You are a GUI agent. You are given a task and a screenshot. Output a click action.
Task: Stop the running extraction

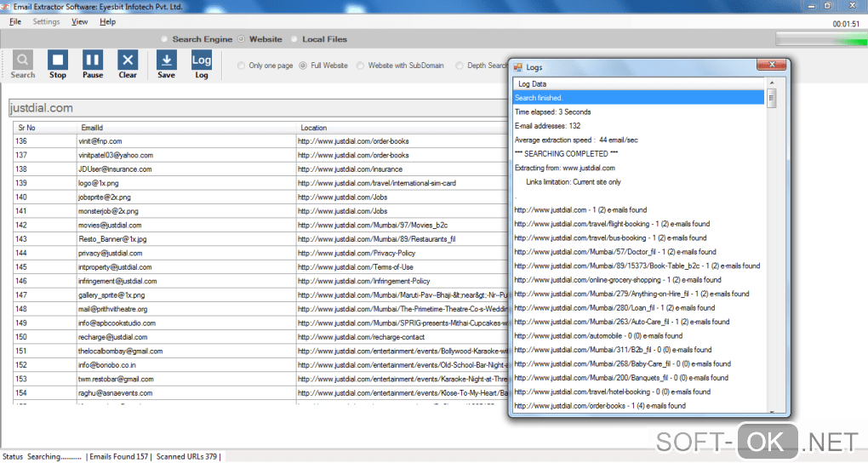58,65
